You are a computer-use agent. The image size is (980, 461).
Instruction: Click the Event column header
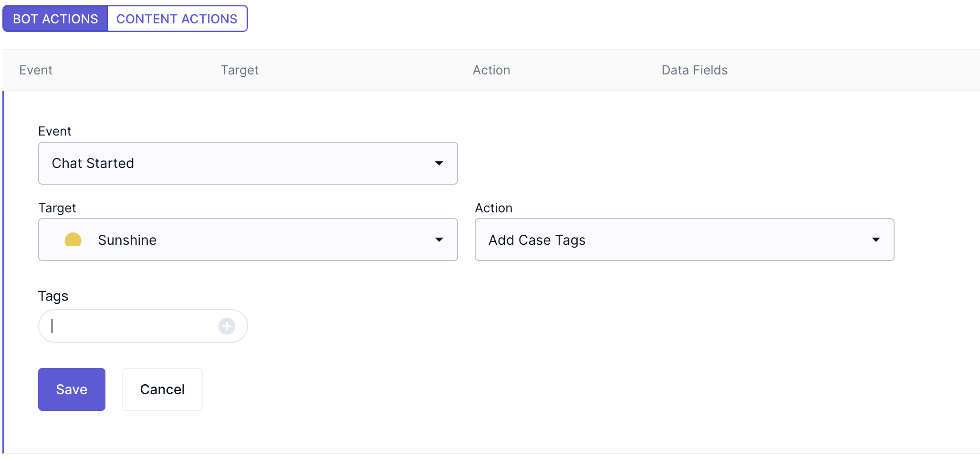36,70
